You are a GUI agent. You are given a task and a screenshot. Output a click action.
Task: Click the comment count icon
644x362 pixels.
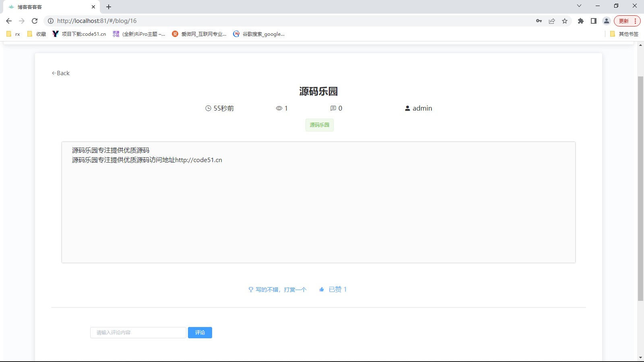point(333,108)
